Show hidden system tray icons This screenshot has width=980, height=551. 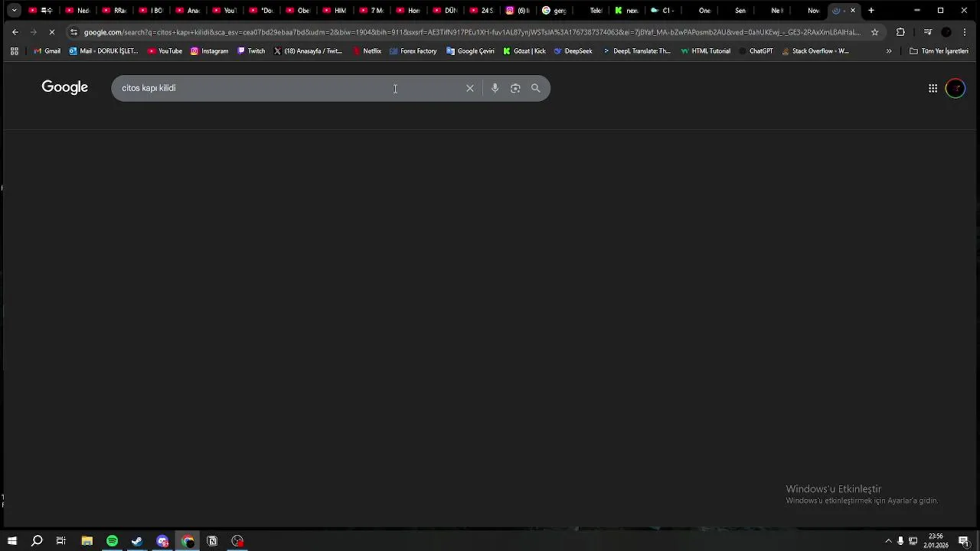888,541
